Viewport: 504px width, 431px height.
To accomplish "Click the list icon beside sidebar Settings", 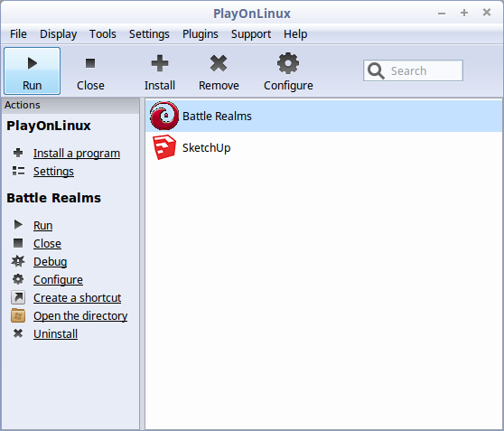I will pyautogui.click(x=18, y=171).
